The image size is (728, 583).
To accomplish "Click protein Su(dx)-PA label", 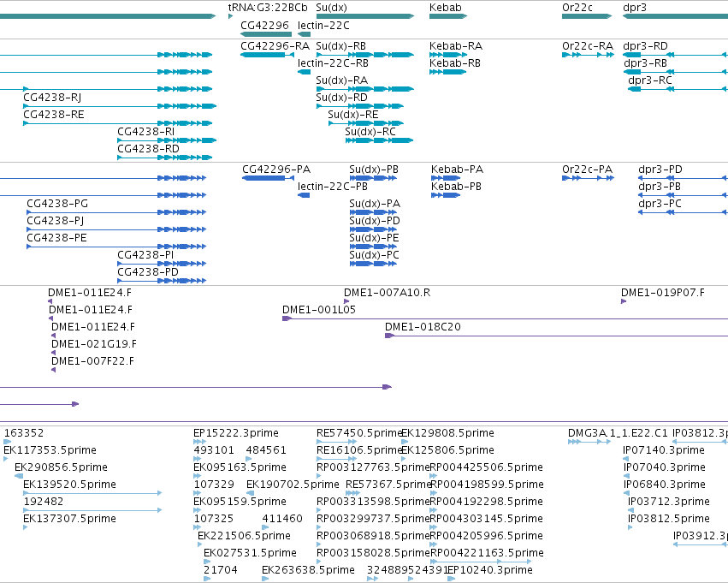I will pos(375,204).
